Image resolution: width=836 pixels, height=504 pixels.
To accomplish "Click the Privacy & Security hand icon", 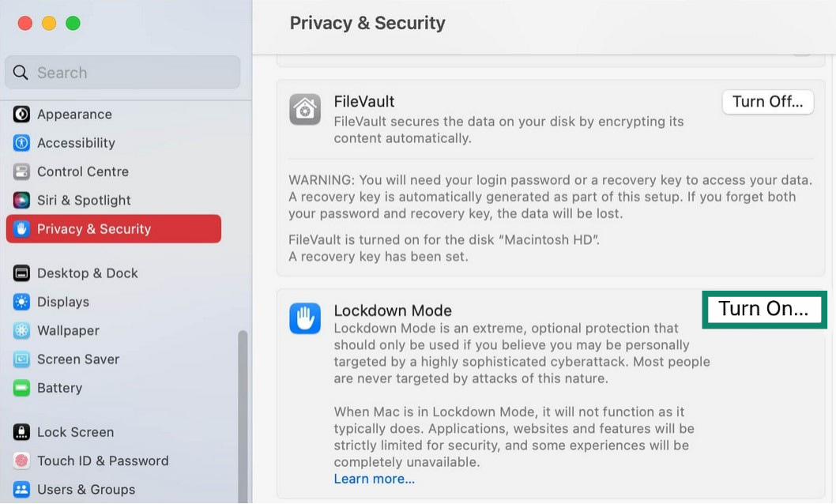I will pos(21,228).
